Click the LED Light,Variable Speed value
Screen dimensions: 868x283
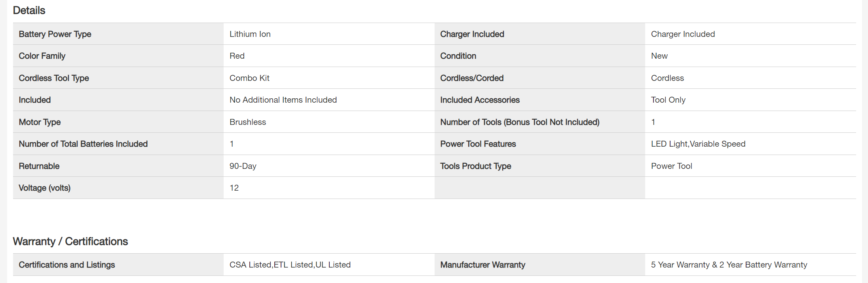[x=698, y=144]
